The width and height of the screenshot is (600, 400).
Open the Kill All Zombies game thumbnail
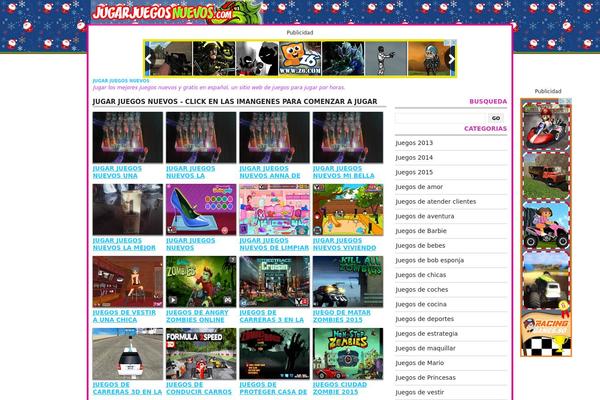348,282
